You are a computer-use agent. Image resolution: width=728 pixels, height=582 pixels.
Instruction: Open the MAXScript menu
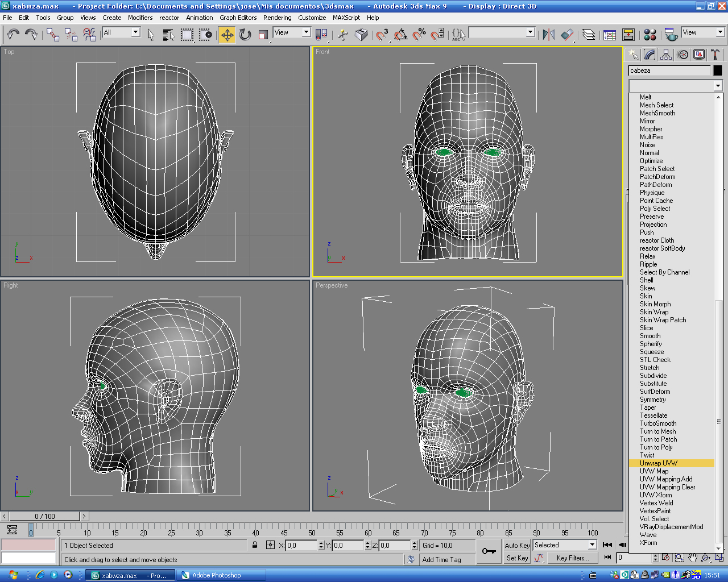point(346,18)
